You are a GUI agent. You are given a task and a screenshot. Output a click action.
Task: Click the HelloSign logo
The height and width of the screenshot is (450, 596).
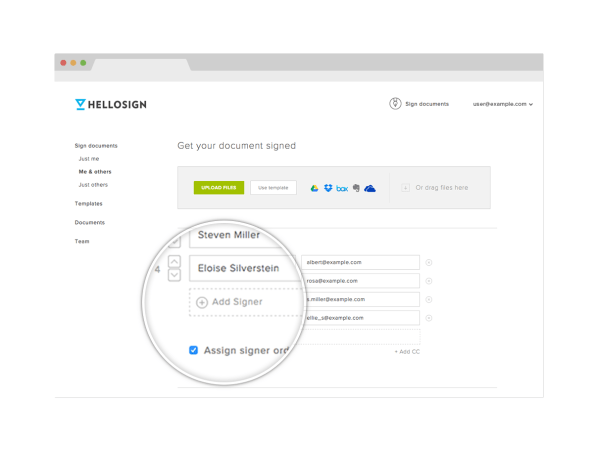(111, 105)
